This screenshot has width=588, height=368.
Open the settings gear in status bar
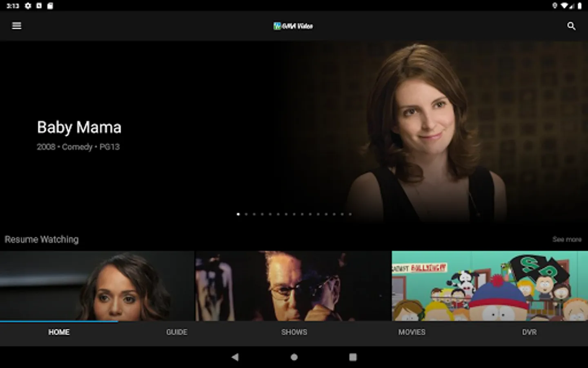[x=28, y=6]
